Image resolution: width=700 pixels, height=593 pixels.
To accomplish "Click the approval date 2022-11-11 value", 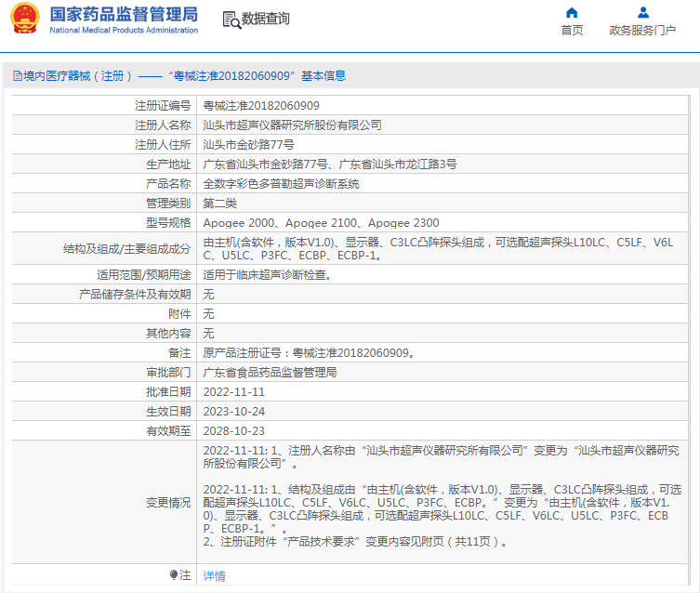I will tap(234, 392).
